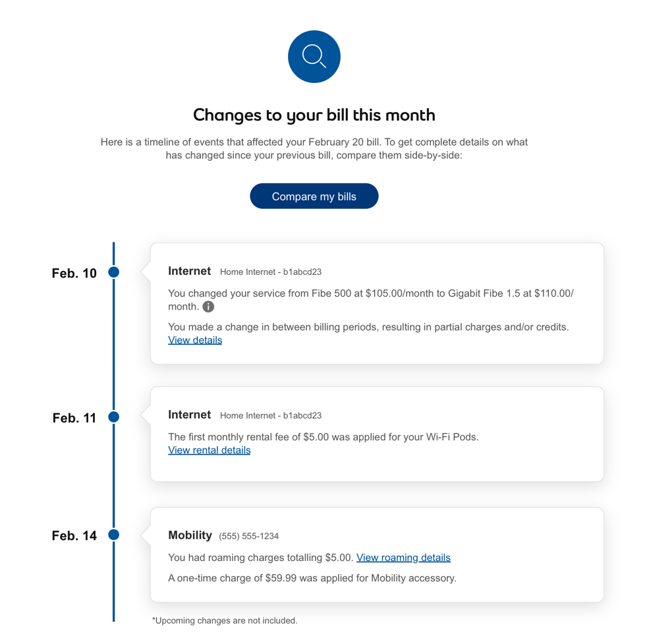Click the 'Changes to your bill this month' heading

314,115
